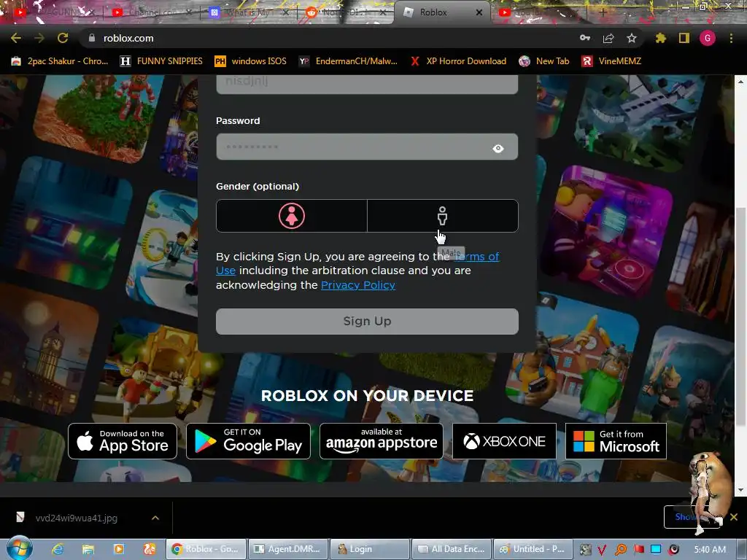This screenshot has height=560, width=747.
Task: Reload the page with the refresh icon
Action: click(x=63, y=38)
